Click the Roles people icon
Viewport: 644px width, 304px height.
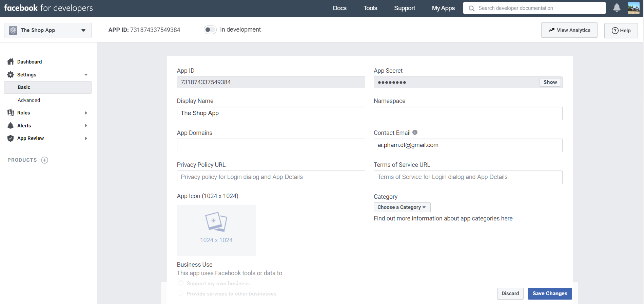[11, 113]
